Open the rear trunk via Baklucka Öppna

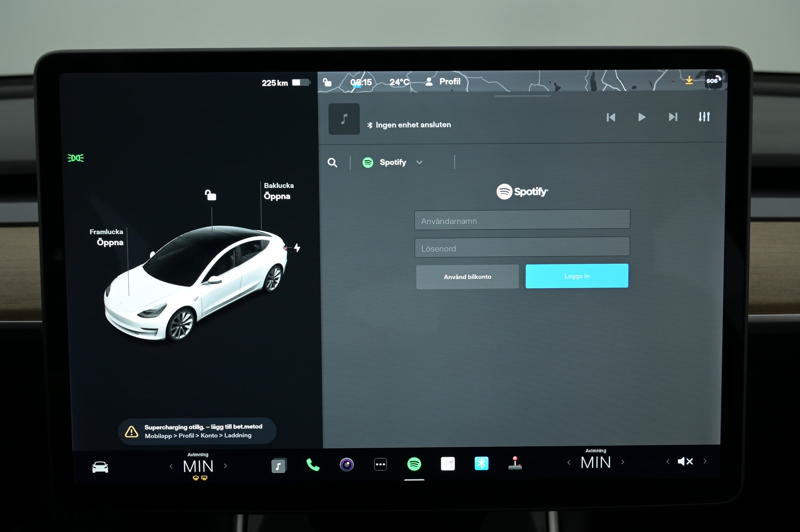(279, 191)
